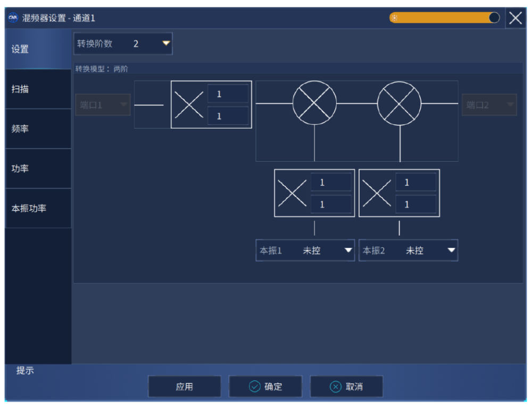Click the input multiplier numerator field
The width and height of the screenshot is (532, 409).
point(228,94)
